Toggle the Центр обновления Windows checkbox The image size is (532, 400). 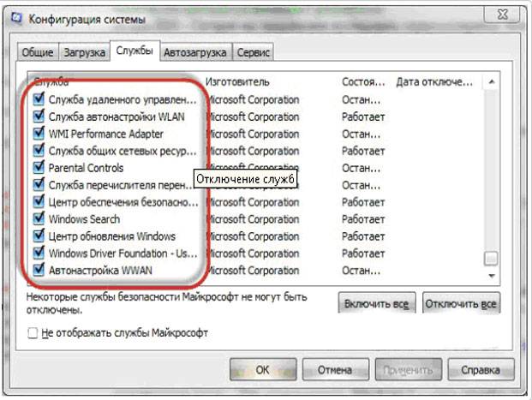[x=39, y=236]
